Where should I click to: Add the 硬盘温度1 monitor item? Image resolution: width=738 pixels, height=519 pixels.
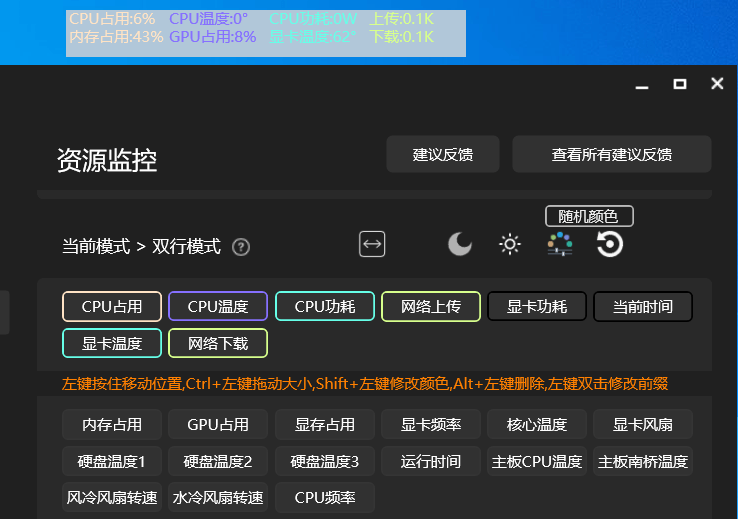click(112, 461)
